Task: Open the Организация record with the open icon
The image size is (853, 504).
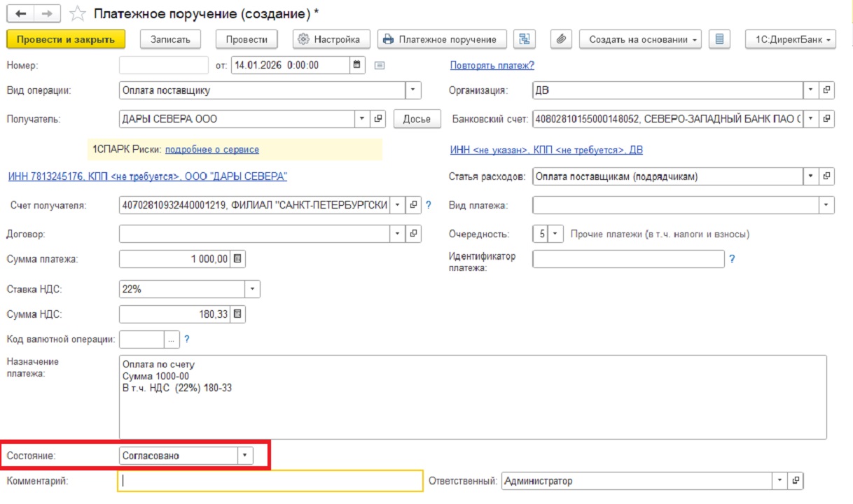Action: tap(826, 90)
